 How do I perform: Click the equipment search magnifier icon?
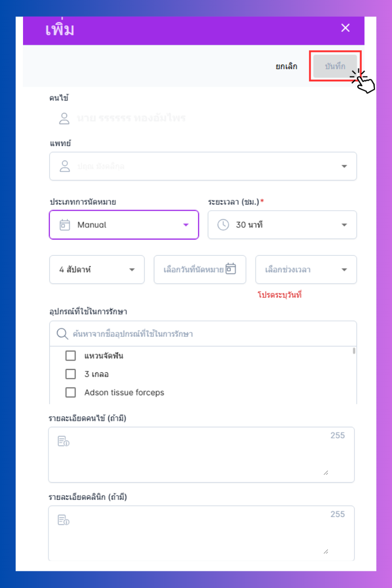click(62, 334)
